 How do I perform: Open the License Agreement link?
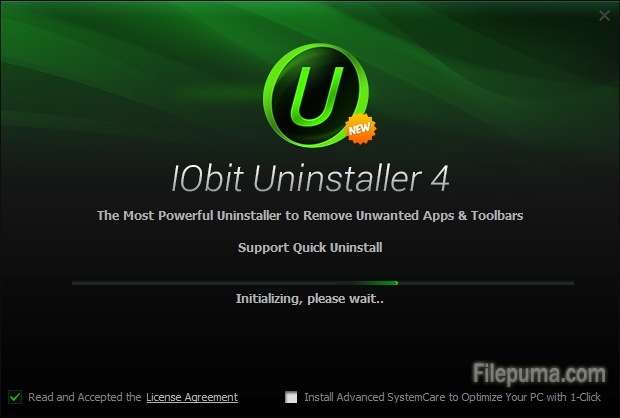(192, 397)
